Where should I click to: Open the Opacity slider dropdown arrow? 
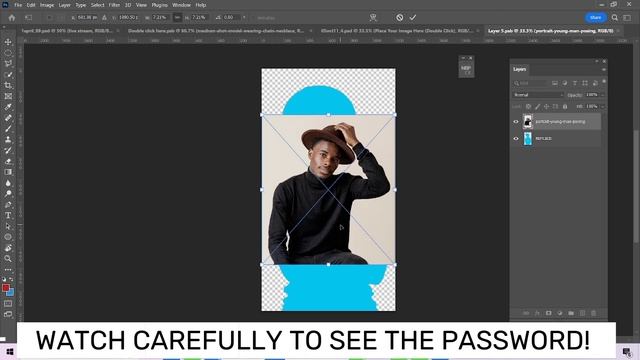point(603,95)
